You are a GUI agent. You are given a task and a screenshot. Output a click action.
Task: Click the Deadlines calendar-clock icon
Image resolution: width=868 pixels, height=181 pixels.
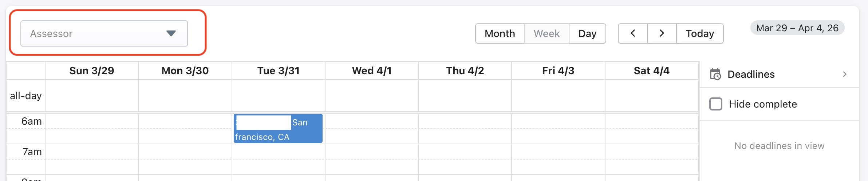715,74
